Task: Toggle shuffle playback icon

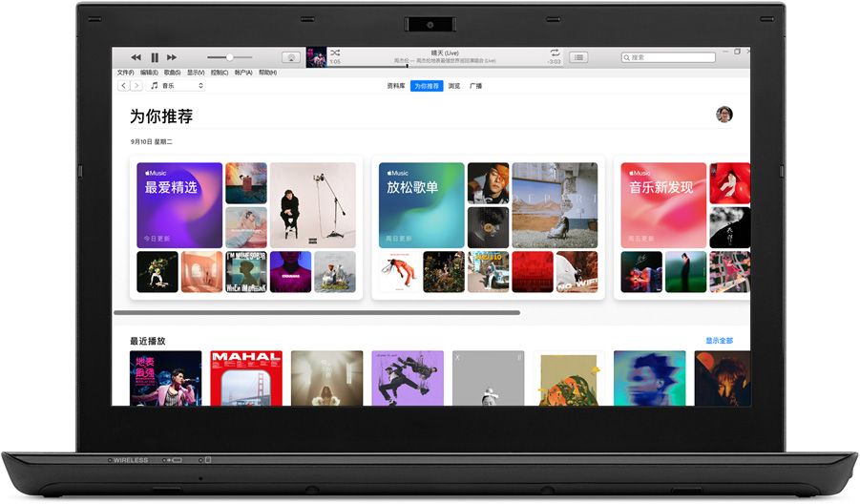Action: coord(335,52)
